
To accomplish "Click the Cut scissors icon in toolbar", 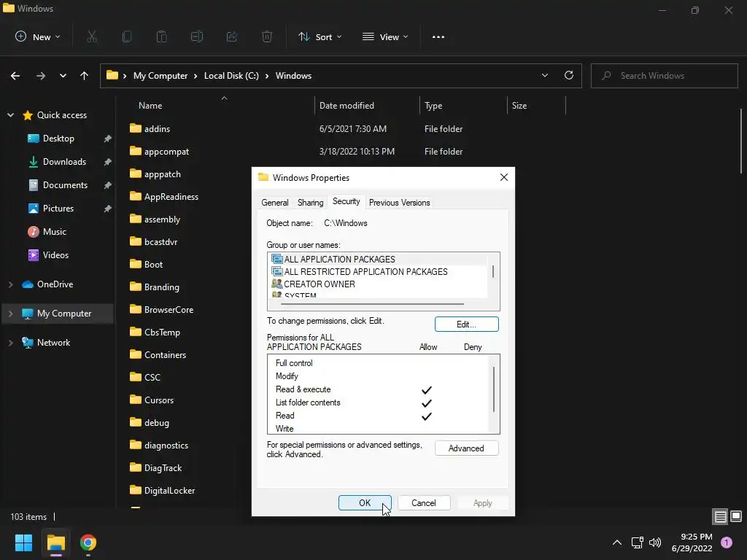I will (92, 36).
